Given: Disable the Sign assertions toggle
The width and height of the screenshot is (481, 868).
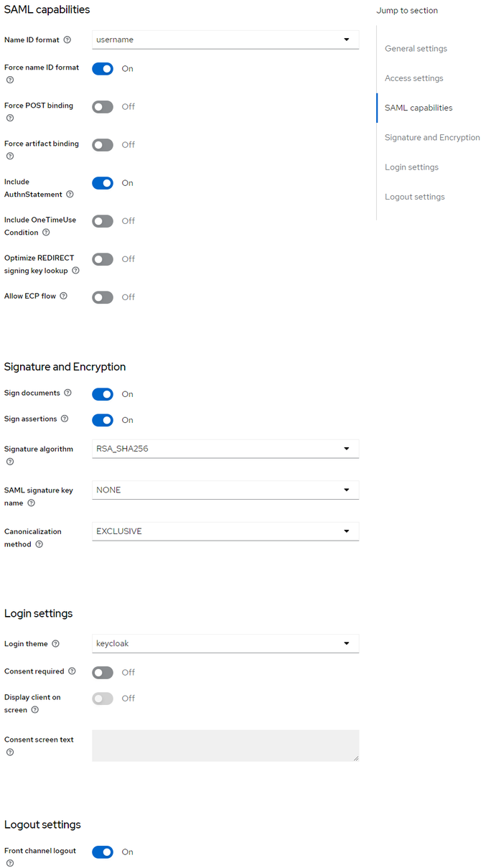Looking at the screenshot, I should pos(103,420).
